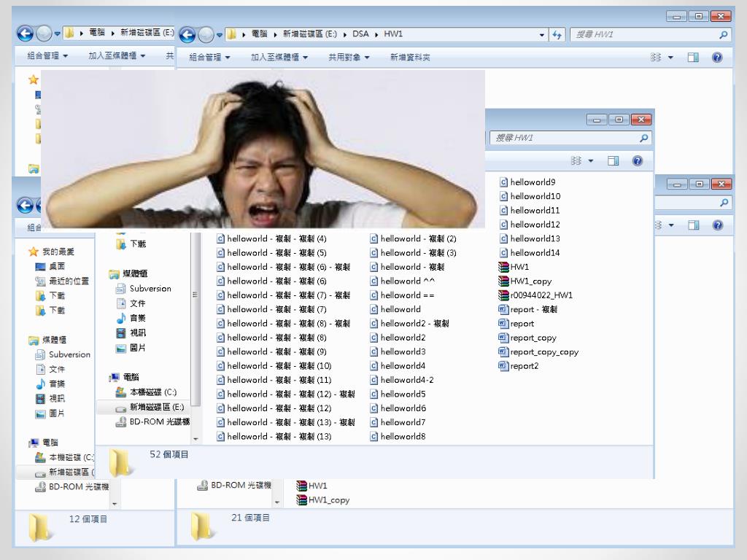Open address bar history dropdown in DSA HW1 window
Image resolution: width=747 pixels, height=560 pixels.
click(542, 35)
